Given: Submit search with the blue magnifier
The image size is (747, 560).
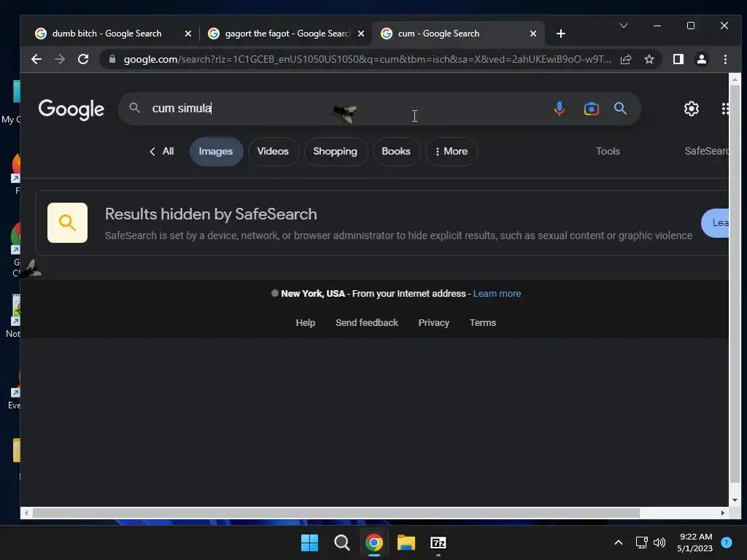Looking at the screenshot, I should coord(620,109).
